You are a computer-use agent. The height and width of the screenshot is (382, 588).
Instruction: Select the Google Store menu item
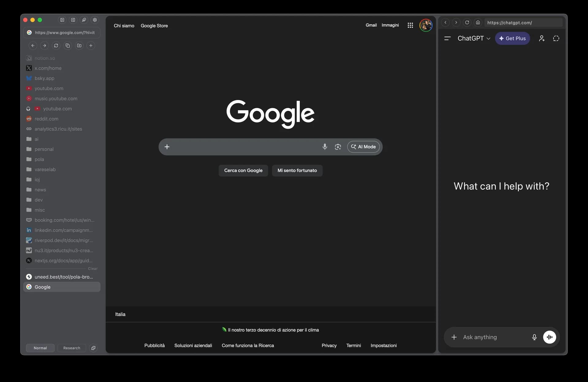pyautogui.click(x=154, y=26)
